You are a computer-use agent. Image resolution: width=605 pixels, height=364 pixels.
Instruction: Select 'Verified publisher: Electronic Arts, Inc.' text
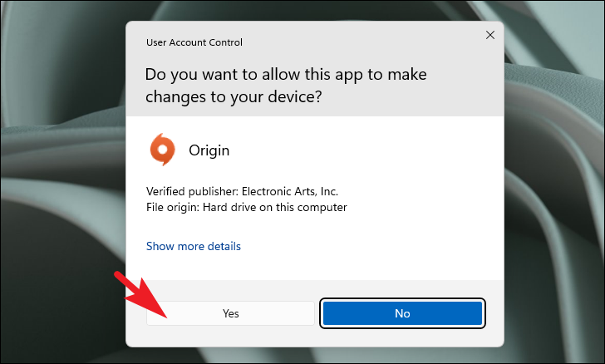coord(243,191)
